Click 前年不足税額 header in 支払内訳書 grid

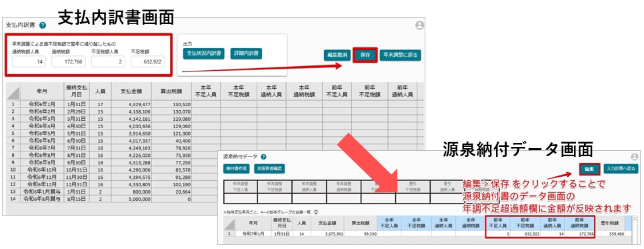(x=369, y=91)
